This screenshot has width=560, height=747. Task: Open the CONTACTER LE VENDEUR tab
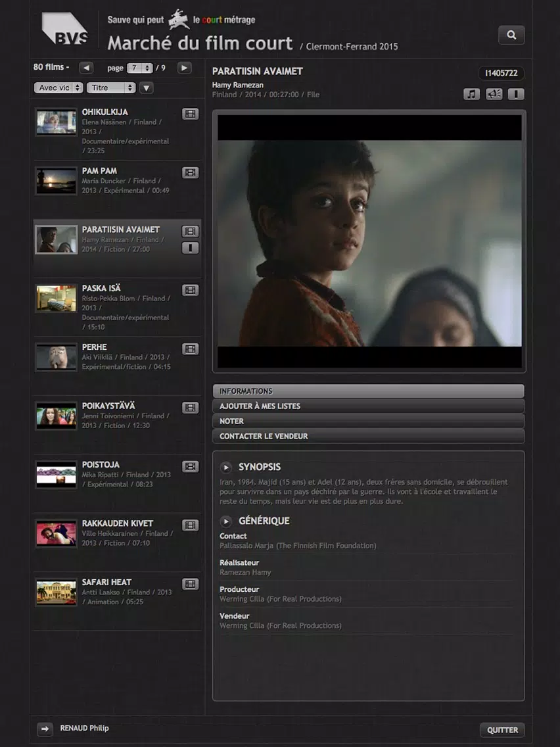click(x=369, y=436)
